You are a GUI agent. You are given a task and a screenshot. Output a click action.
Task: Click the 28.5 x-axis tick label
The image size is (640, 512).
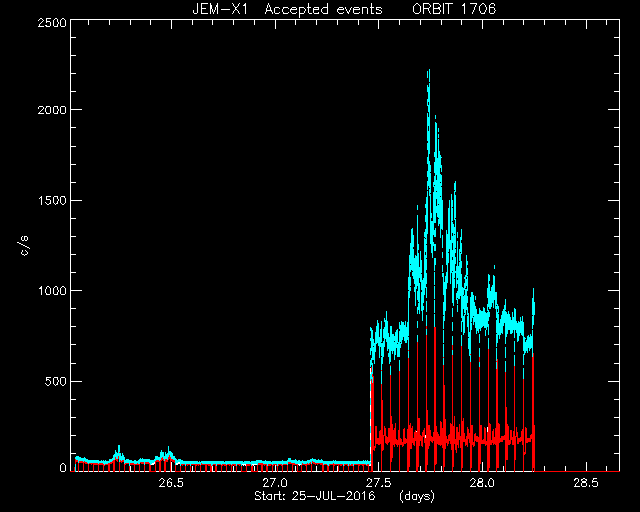point(586,483)
